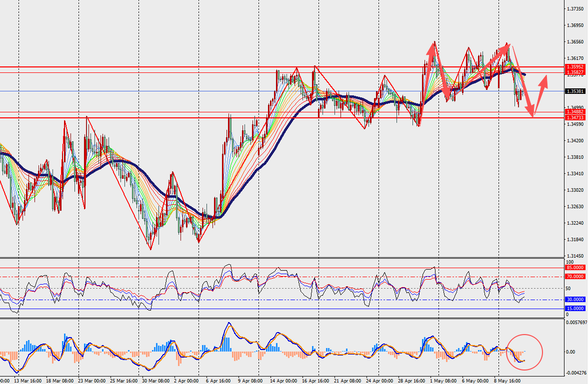The height and width of the screenshot is (384, 588).
Task: Select the red 1.34882 price level tag
Action: 575,112
